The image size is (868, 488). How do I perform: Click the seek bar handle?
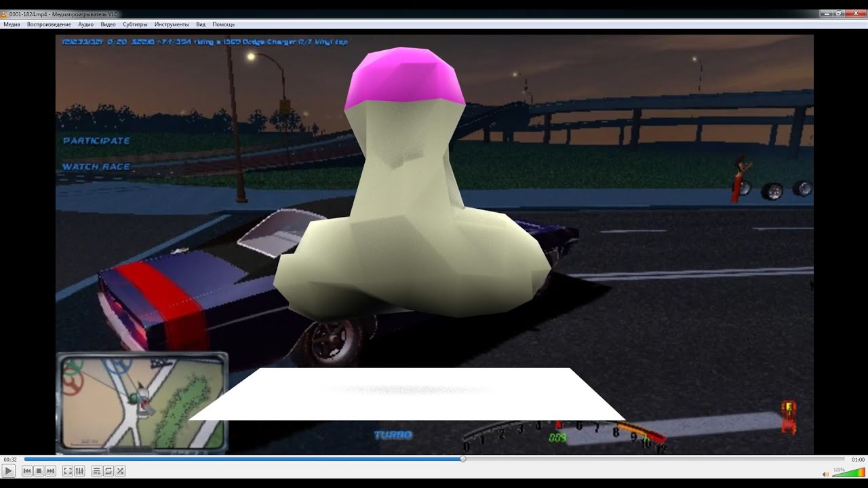click(463, 459)
